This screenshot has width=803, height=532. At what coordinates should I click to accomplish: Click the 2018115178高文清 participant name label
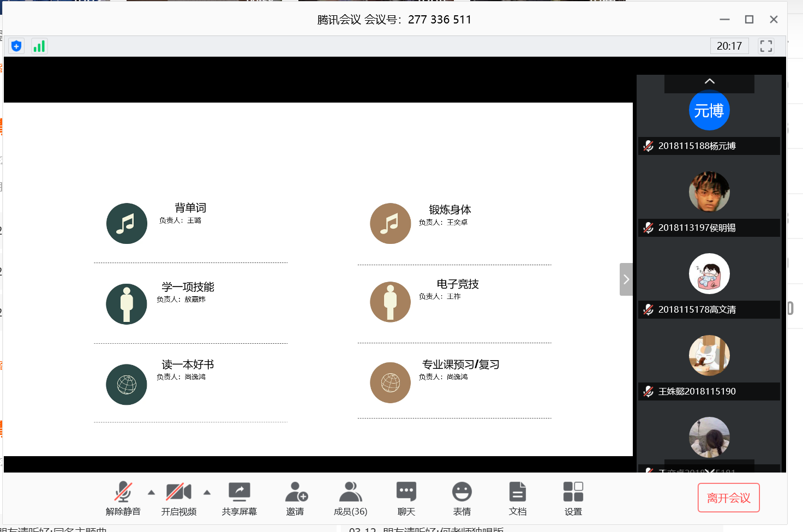(x=697, y=309)
